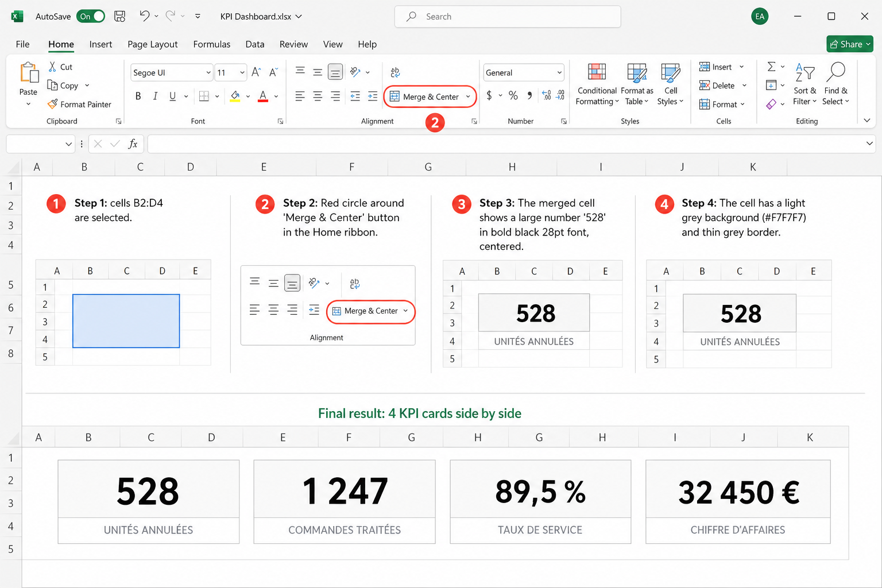Click Increase Decimal icon
Image resolution: width=882 pixels, height=588 pixels.
coord(547,95)
